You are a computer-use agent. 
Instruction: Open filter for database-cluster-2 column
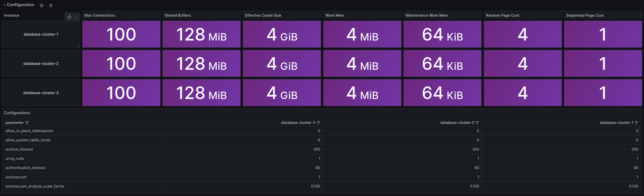477,123
